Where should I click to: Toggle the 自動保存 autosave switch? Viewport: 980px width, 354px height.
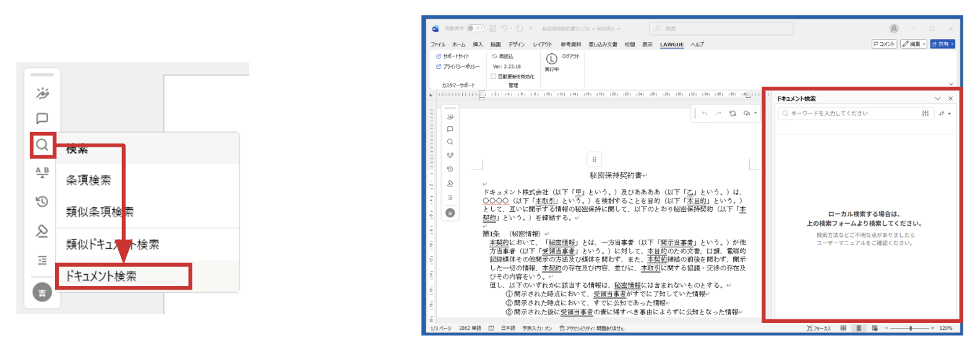475,28
